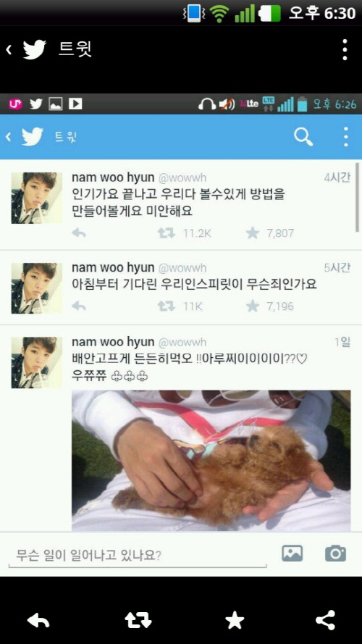Click the profile avatar on the second tweet
The height and width of the screenshot is (644, 362).
pyautogui.click(x=36, y=288)
